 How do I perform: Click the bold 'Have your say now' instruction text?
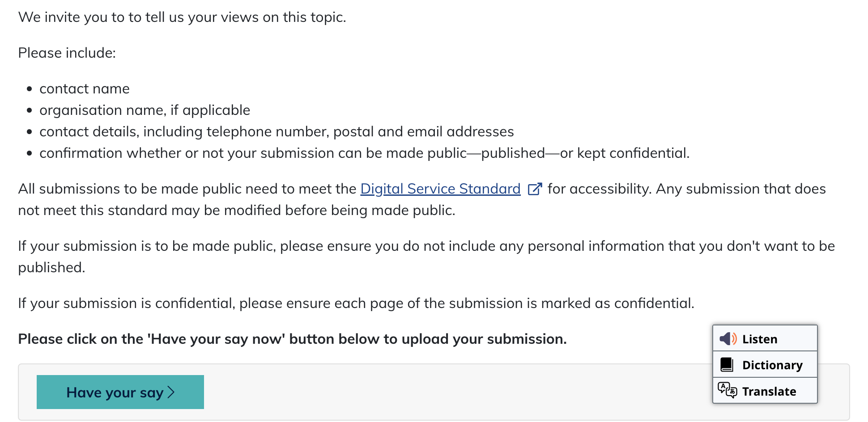click(292, 339)
